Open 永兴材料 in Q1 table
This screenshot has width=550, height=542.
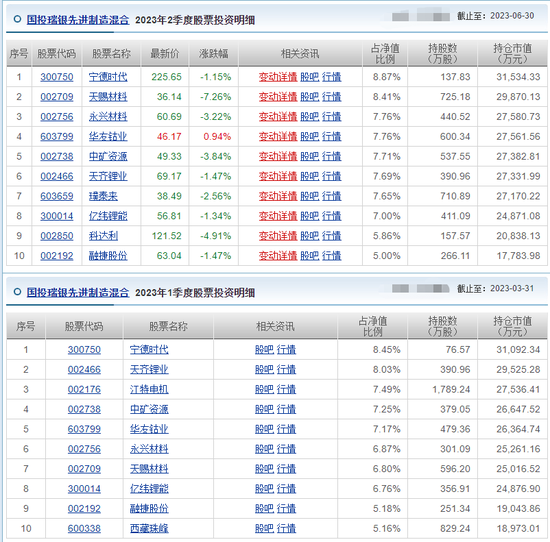point(149,449)
